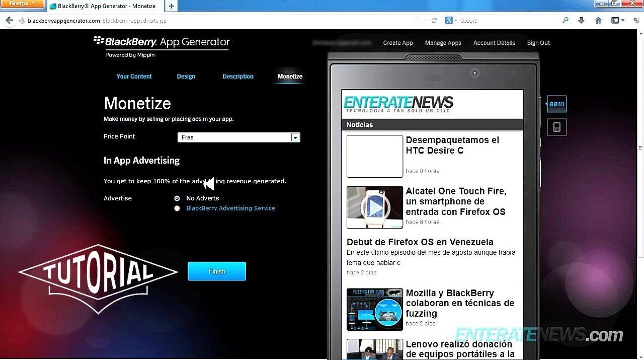
Task: Click 'hace 2 días' under the Mozilla y BlackBerry article
Action: (x=421, y=324)
